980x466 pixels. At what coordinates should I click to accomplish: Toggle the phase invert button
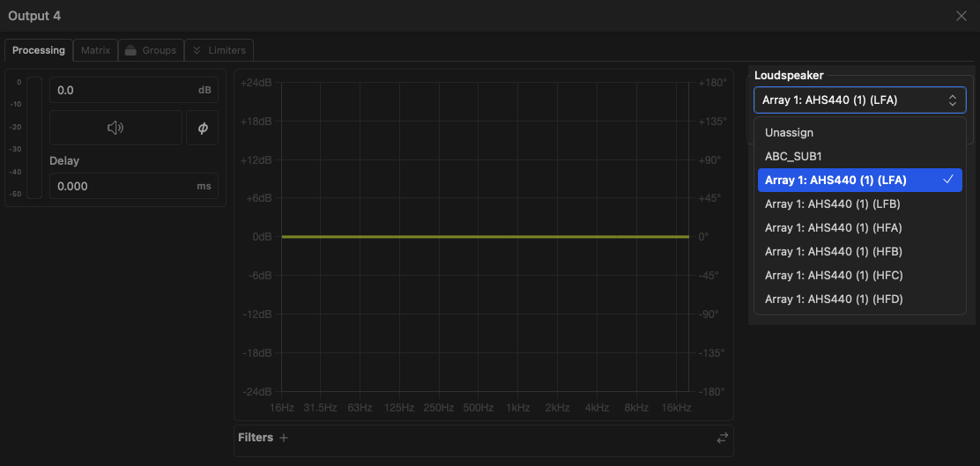tap(203, 128)
